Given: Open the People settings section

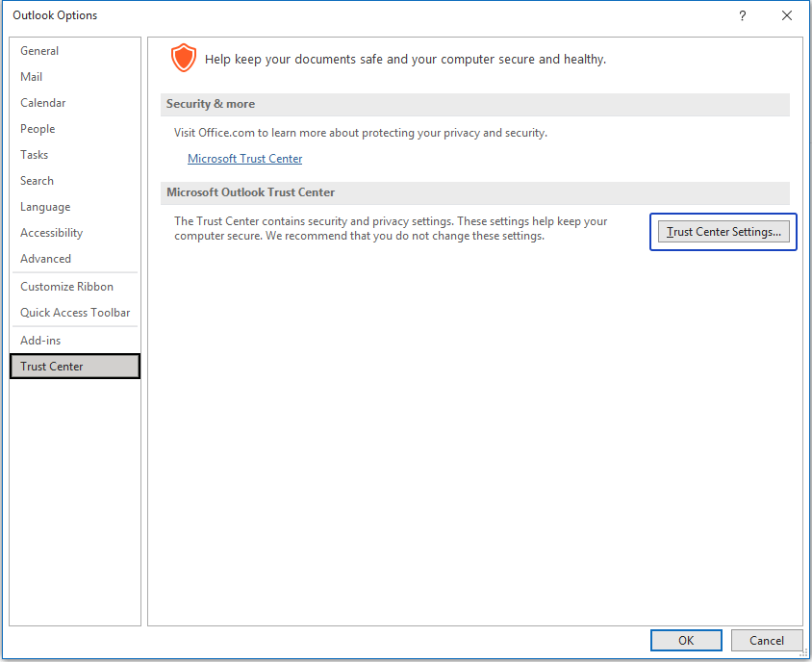Looking at the screenshot, I should click(38, 128).
